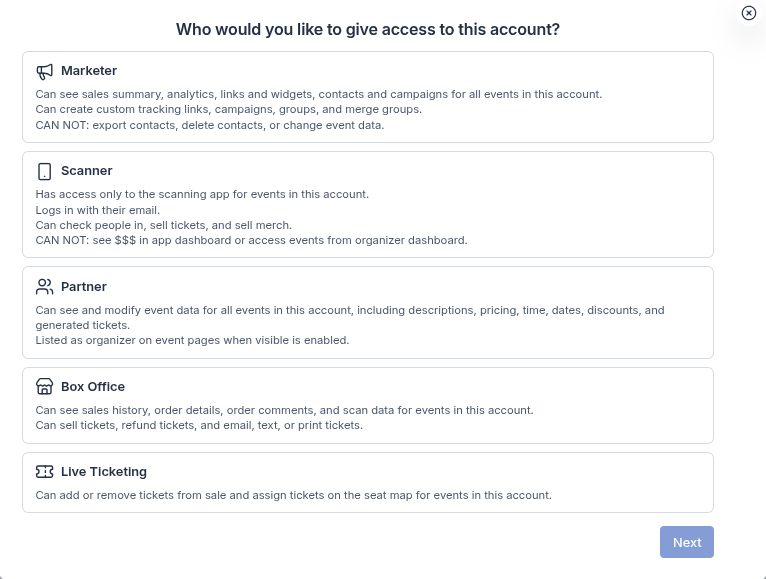
Task: Click the Partner people icon
Action: (x=44, y=287)
